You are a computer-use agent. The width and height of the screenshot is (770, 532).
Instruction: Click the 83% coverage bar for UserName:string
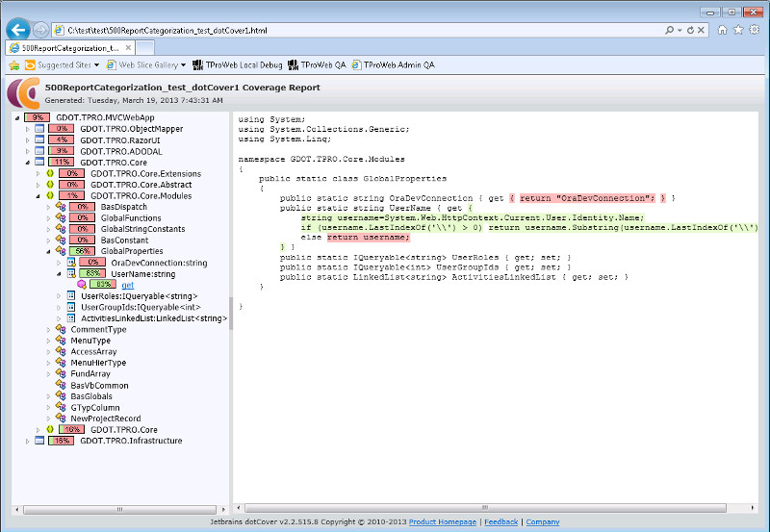(92, 273)
